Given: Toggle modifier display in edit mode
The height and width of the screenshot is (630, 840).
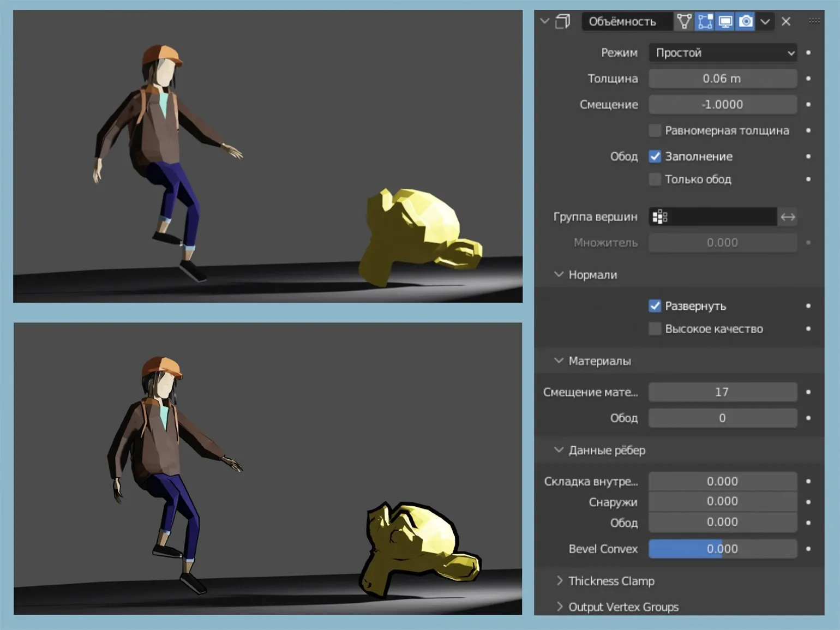Looking at the screenshot, I should [x=705, y=21].
